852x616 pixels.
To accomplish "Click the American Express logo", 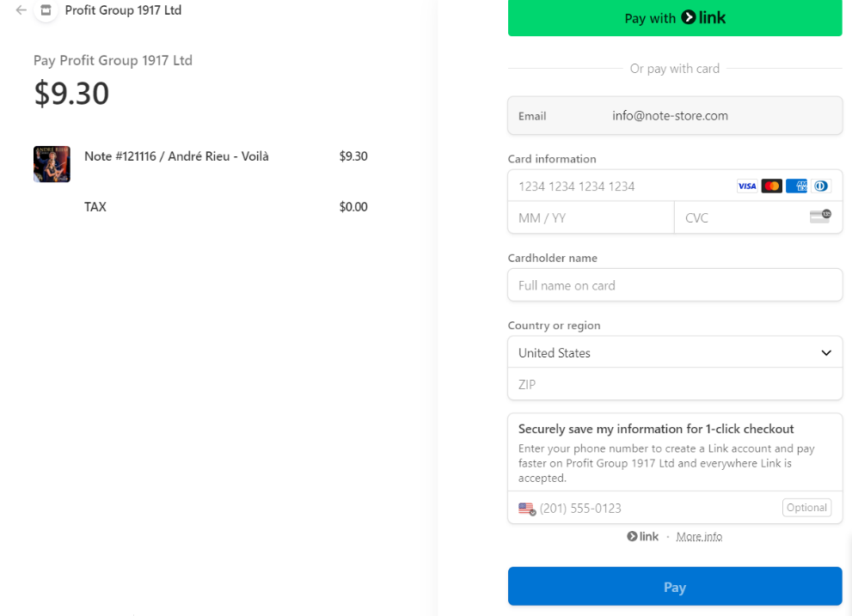I will click(x=796, y=186).
